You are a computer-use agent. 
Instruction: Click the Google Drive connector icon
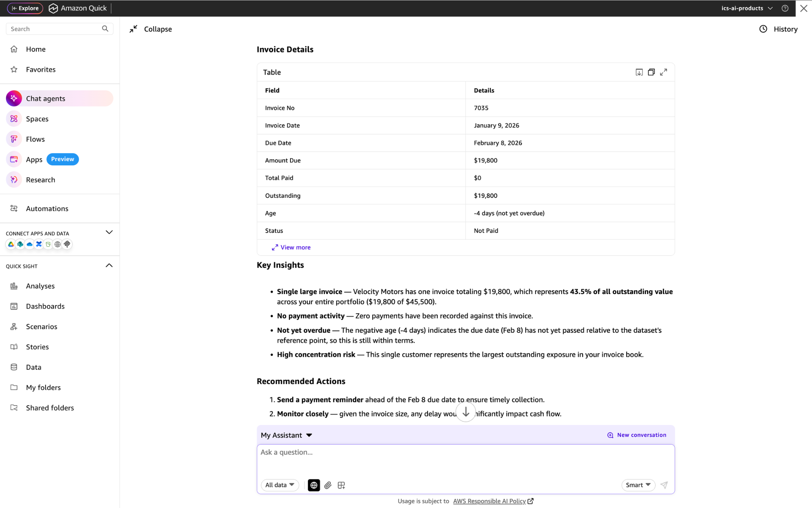coord(11,244)
